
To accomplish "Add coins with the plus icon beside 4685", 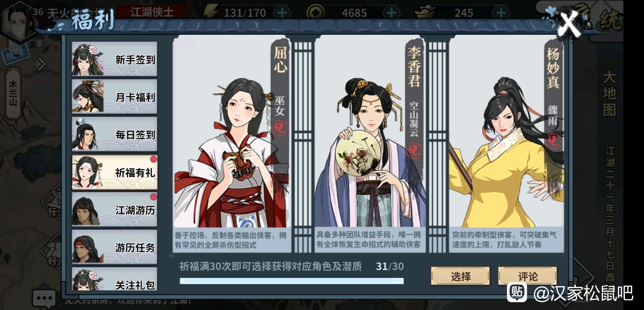I will click(x=392, y=13).
